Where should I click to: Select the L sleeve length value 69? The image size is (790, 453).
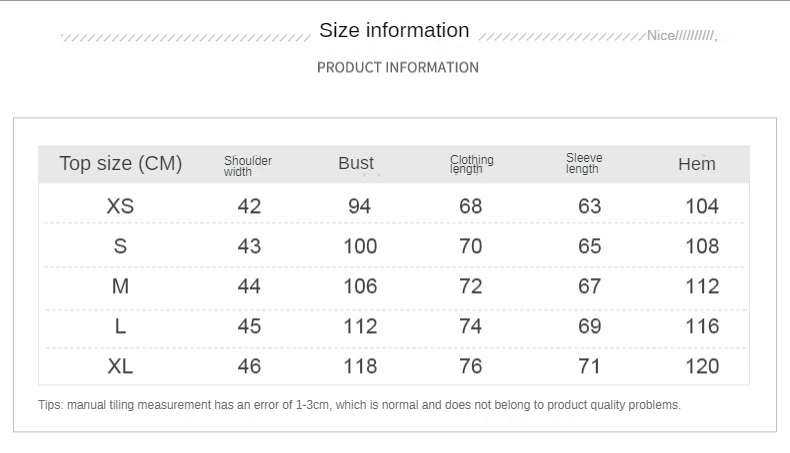pos(590,326)
